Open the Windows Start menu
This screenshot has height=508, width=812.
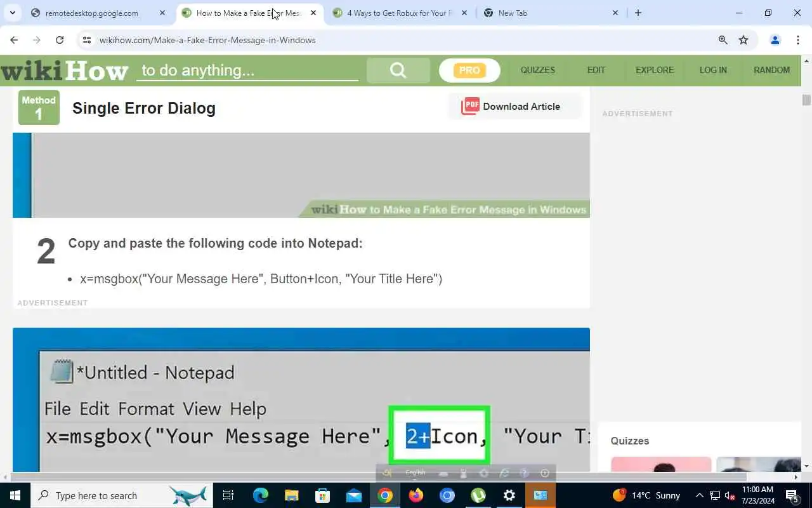[x=15, y=495]
